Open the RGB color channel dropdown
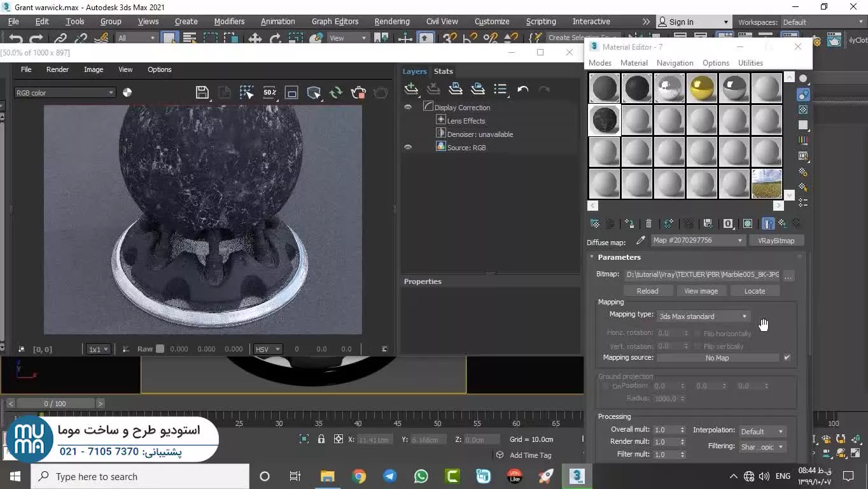Screen dimensions: 868x489 pyautogui.click(x=64, y=93)
